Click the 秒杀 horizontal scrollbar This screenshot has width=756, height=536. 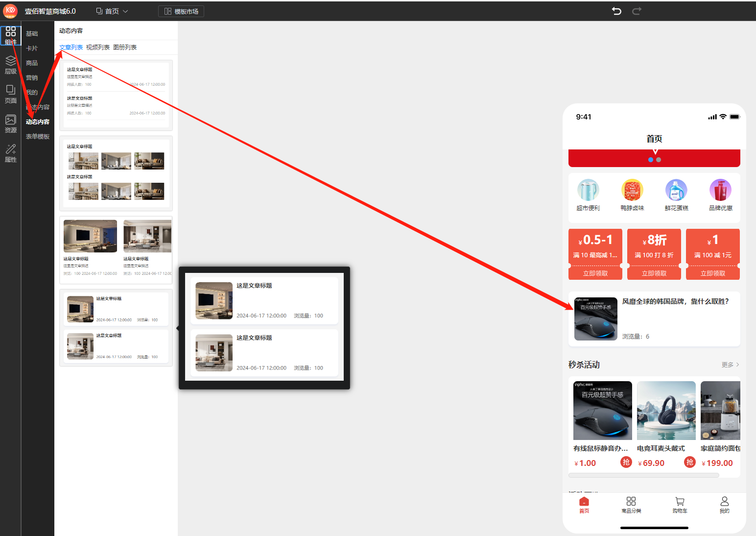click(643, 475)
